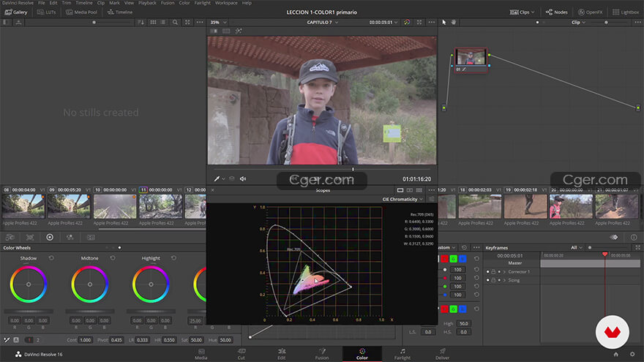The image size is (644, 362).
Task: Open the timecode 00:00:05:01 dropdown
Action: 383,22
